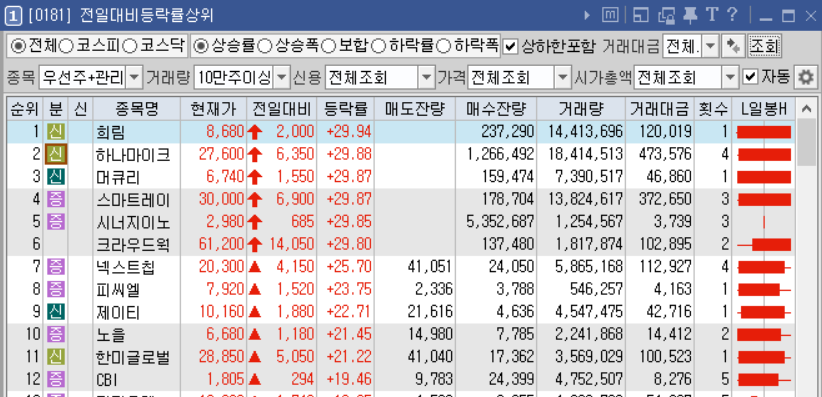Image resolution: width=822 pixels, height=397 pixels.
Task: Click 넥스트칩 price 20,300
Action: [221, 267]
